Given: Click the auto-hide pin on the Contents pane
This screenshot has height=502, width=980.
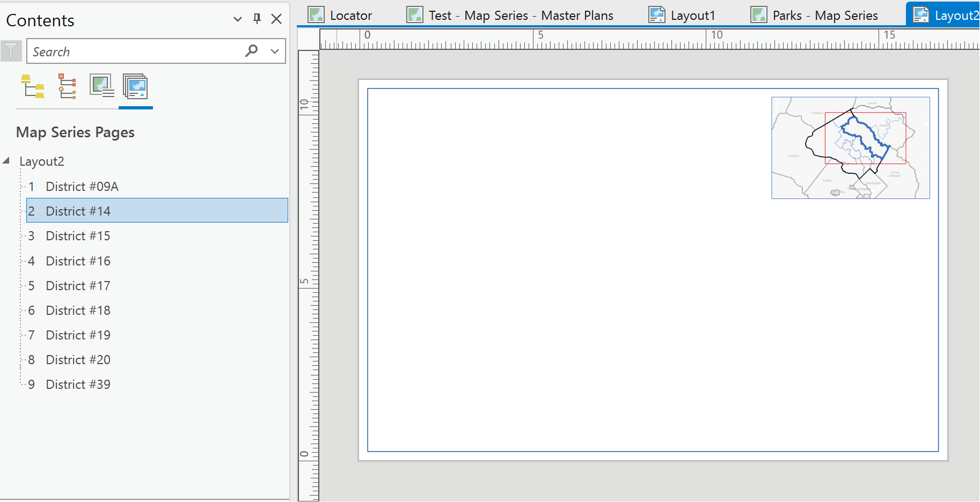Looking at the screenshot, I should [x=257, y=19].
